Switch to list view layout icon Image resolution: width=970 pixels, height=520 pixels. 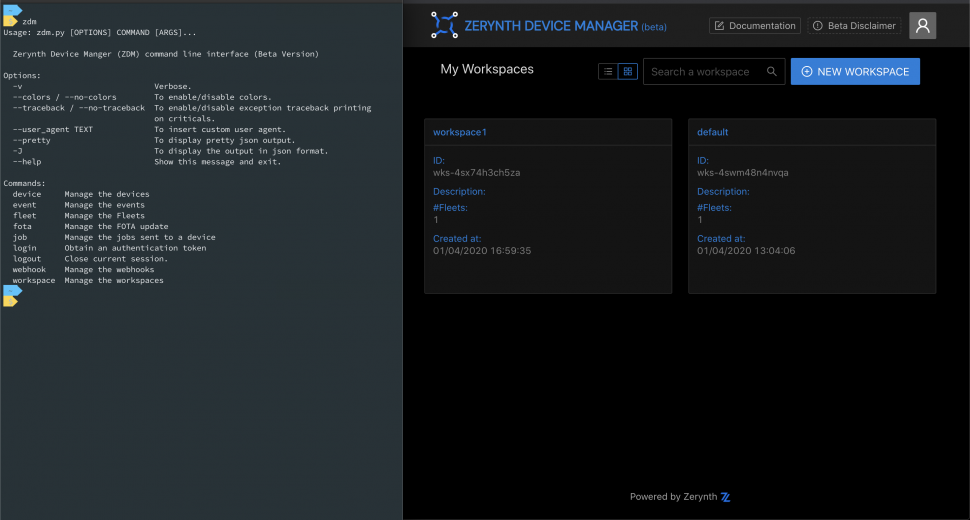[x=608, y=72]
